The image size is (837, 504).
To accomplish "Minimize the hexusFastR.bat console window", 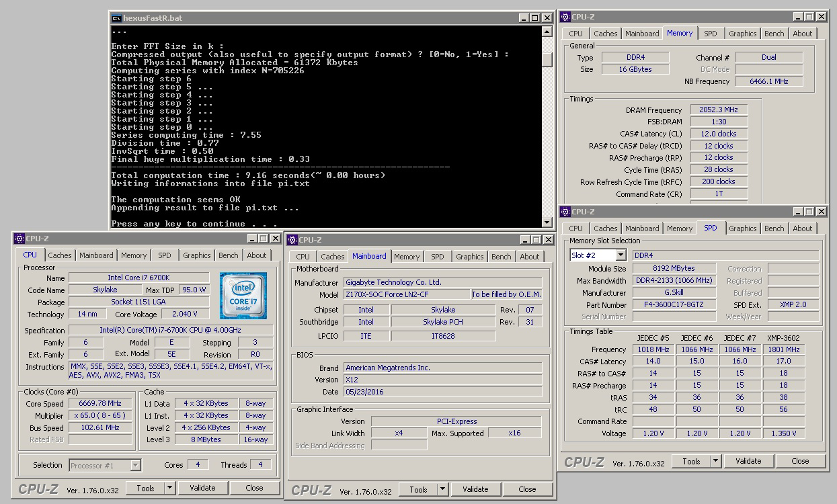I will pos(522,18).
